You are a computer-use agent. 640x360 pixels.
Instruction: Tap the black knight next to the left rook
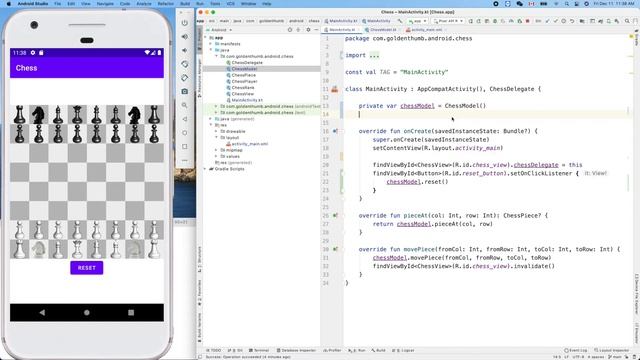[39, 115]
